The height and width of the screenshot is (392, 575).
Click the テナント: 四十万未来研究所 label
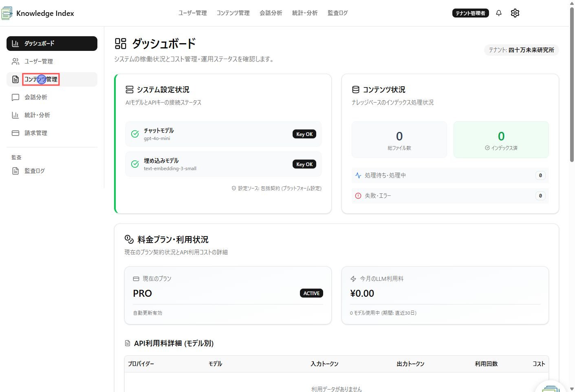pyautogui.click(x=521, y=50)
